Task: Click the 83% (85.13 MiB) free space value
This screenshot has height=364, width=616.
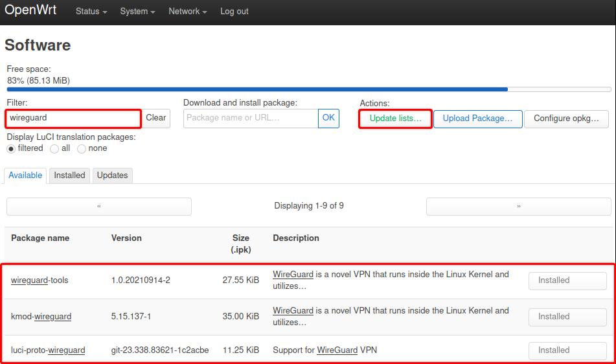Action: [x=38, y=80]
